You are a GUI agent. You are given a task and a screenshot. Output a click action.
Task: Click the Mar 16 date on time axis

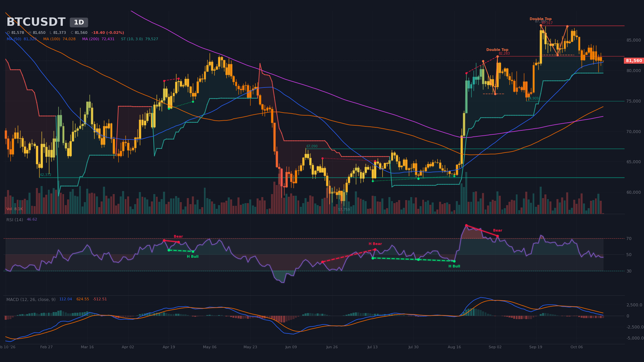(87, 347)
